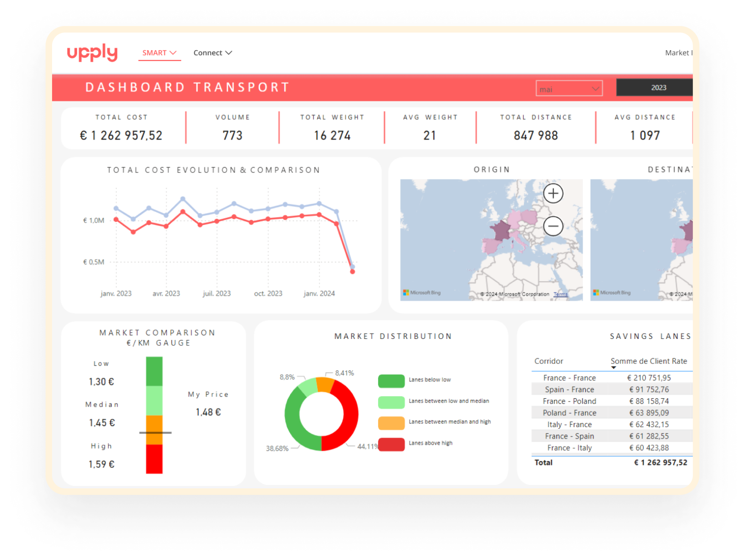Image resolution: width=745 pixels, height=560 pixels.
Task: Click the 'Lanes above high' legend icon
Action: 391,444
